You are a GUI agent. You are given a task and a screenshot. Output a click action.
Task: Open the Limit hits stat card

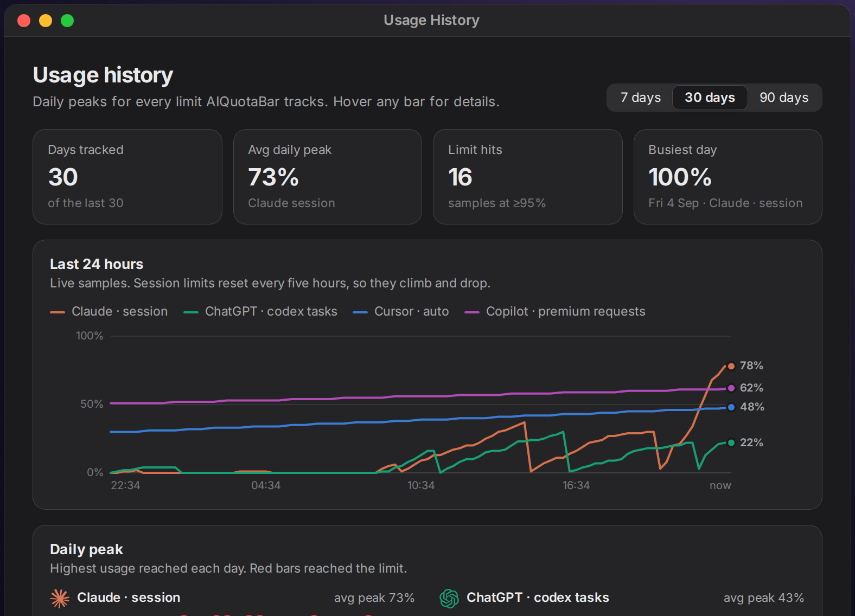point(528,177)
